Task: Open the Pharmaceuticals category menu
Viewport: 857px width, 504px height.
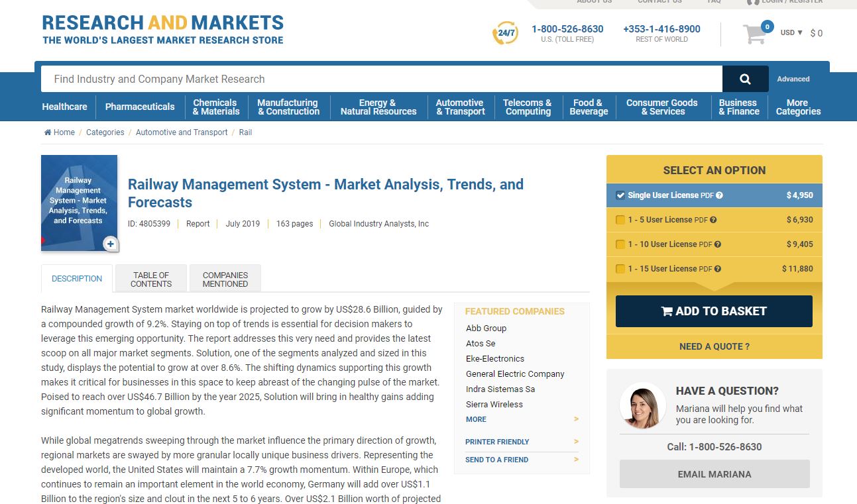Action: [x=140, y=107]
